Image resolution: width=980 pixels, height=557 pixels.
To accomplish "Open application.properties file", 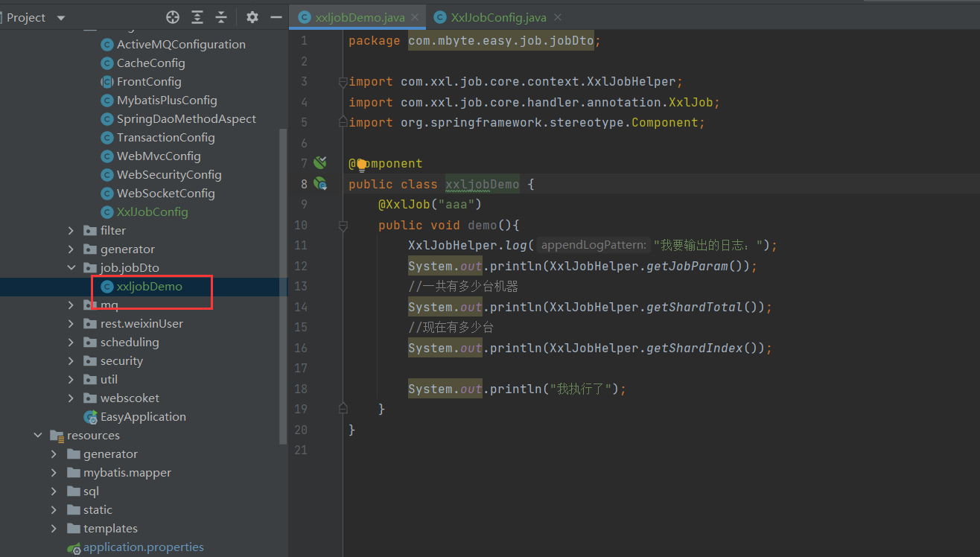I will coord(143,547).
